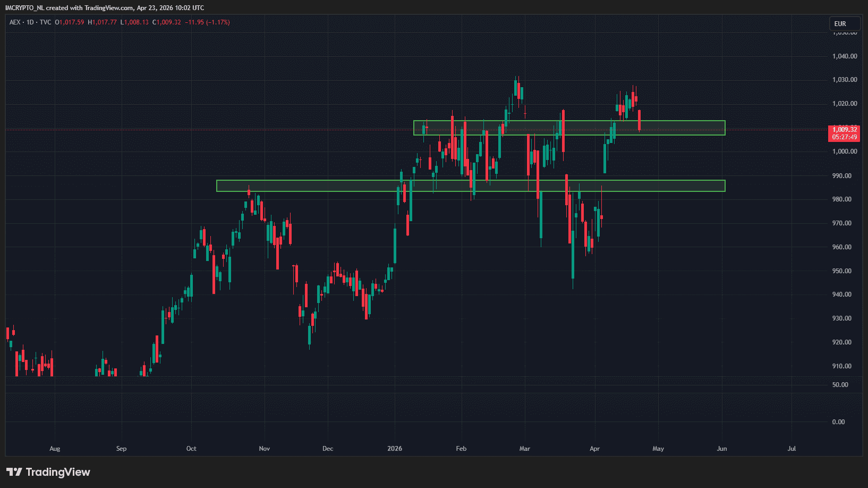This screenshot has width=868, height=488.
Task: Click the 0.00 label on lower pane scale
Action: (838, 422)
